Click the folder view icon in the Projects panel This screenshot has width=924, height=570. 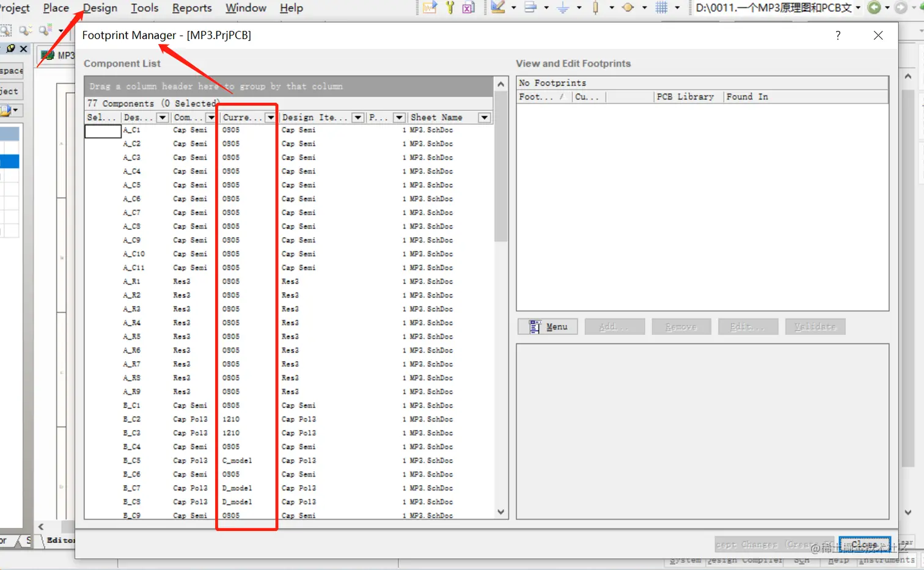[6, 111]
